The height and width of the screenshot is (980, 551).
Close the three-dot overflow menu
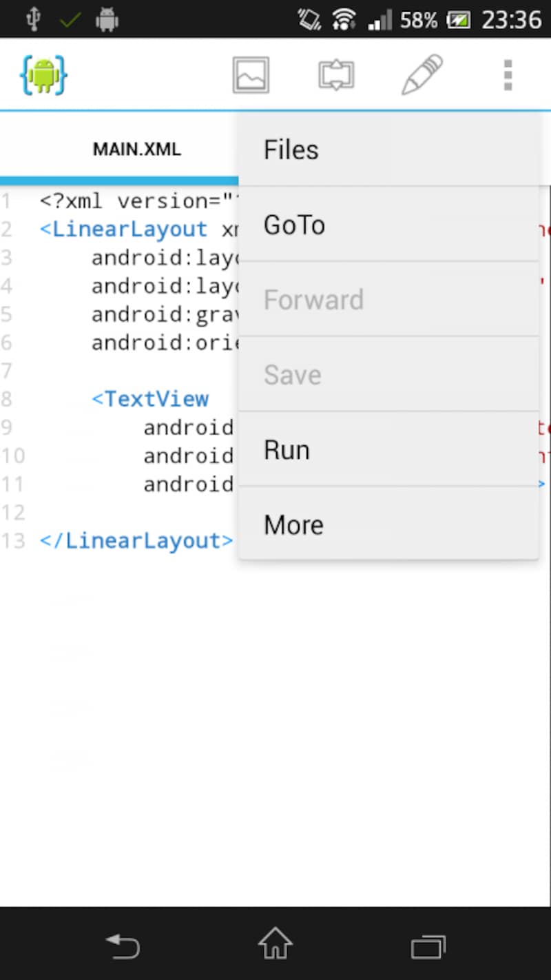pyautogui.click(x=508, y=75)
